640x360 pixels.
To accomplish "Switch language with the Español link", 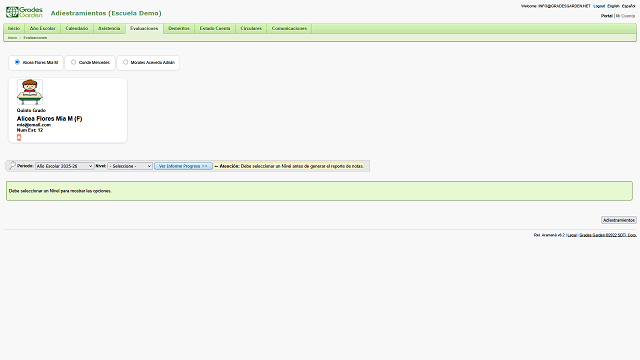I will [x=629, y=6].
